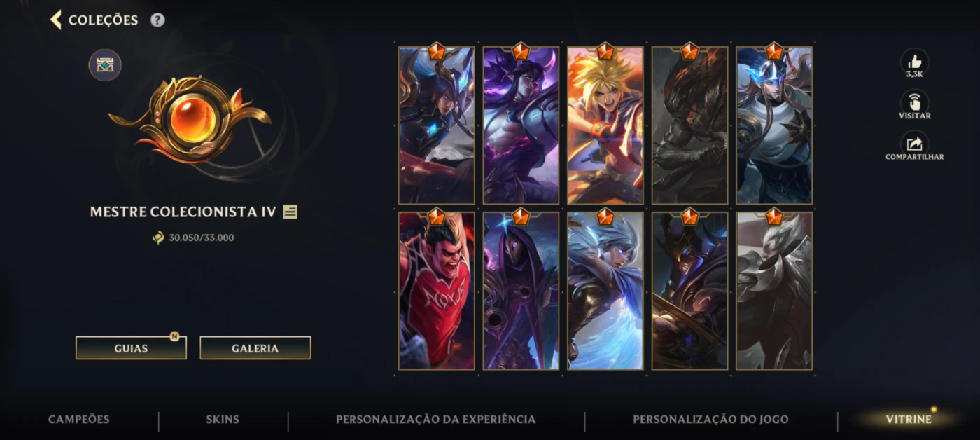
Task: Open the Galeria button
Action: 255,348
